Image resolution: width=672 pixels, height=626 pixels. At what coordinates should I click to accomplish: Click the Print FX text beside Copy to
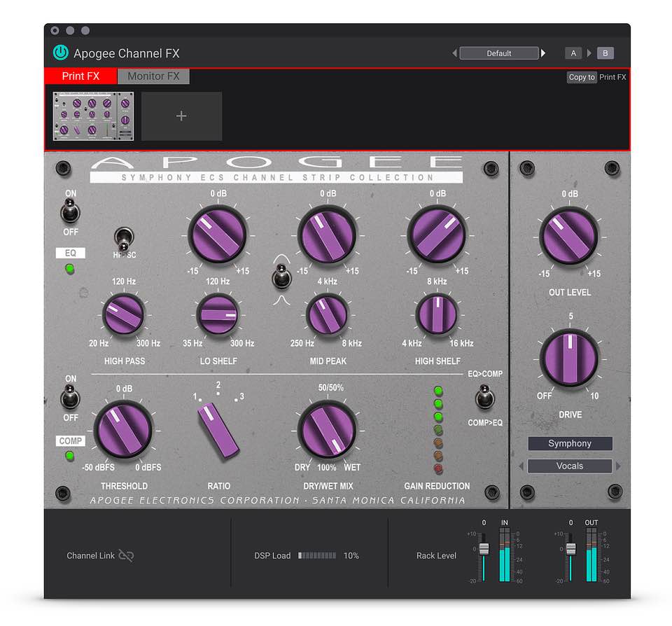tap(612, 77)
